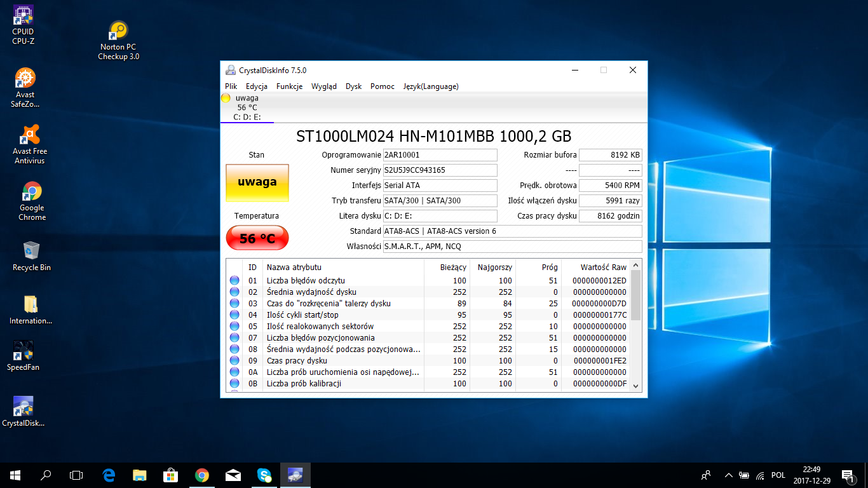868x488 pixels.
Task: Open the Dysk menu
Action: 354,86
